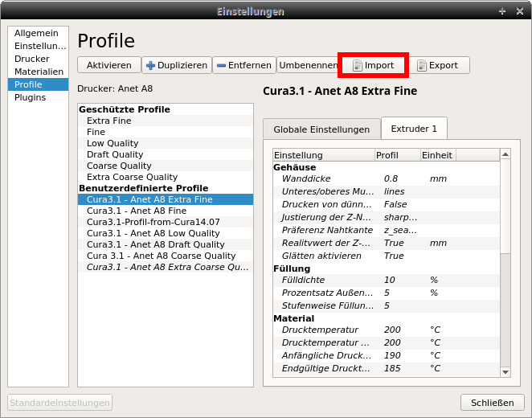Close dialog with Schließen button
The width and height of the screenshot is (532, 418).
[x=492, y=403]
